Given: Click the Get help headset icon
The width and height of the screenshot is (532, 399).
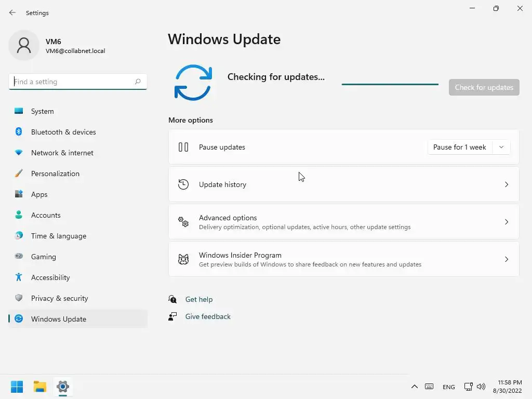Looking at the screenshot, I should coord(172,299).
